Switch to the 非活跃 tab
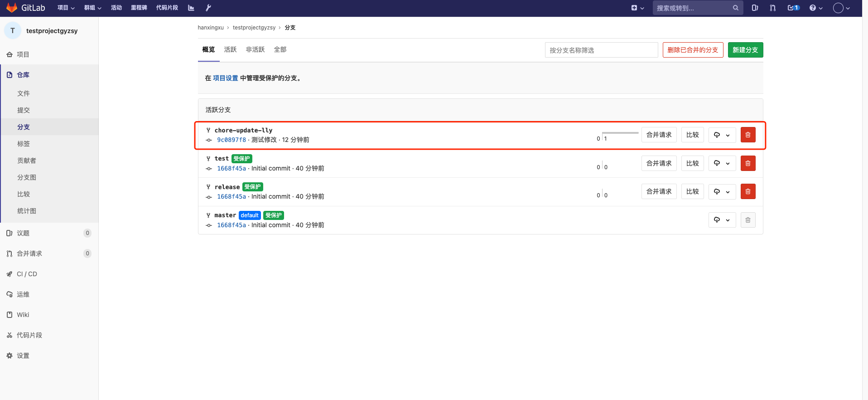868x400 pixels. coord(256,49)
